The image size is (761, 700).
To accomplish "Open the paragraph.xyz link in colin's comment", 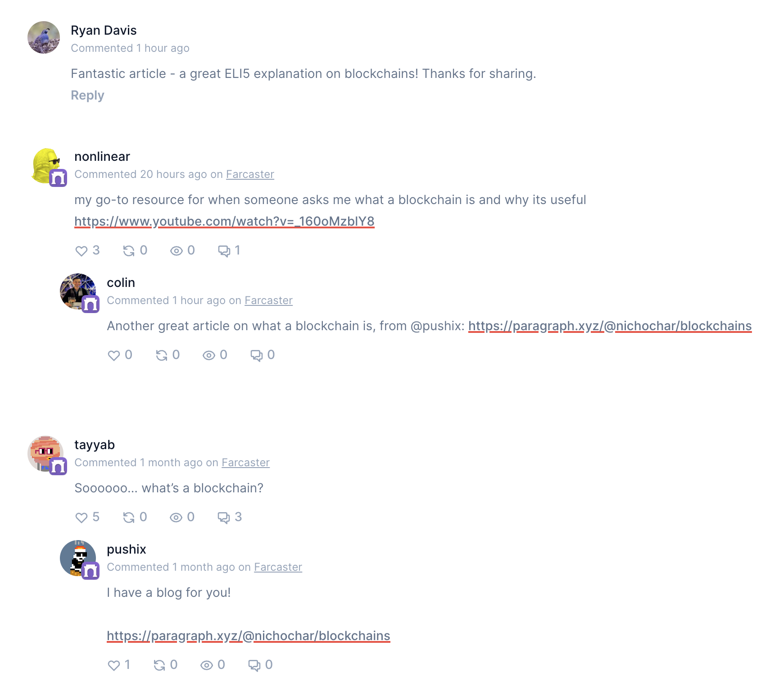I will [x=610, y=326].
